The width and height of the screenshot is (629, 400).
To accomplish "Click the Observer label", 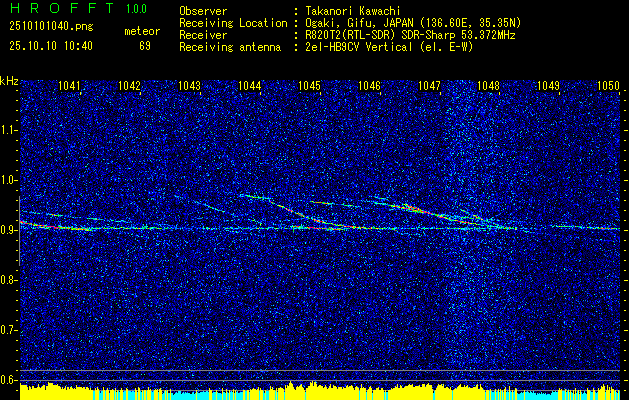I will (x=203, y=12).
